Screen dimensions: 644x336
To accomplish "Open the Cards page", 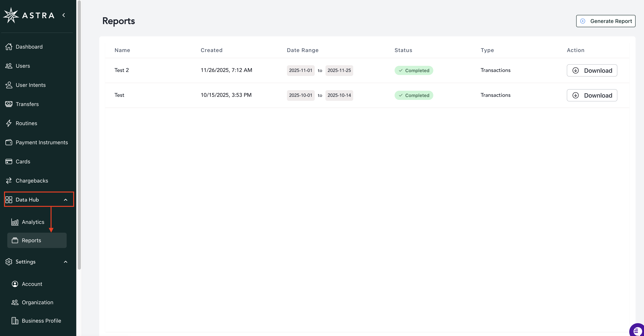I will coord(23,162).
